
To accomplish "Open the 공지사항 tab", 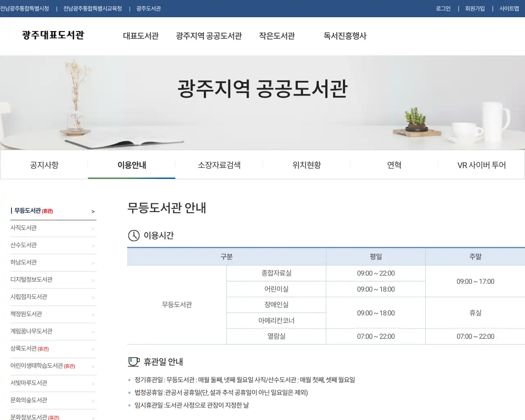I will pos(44,165).
